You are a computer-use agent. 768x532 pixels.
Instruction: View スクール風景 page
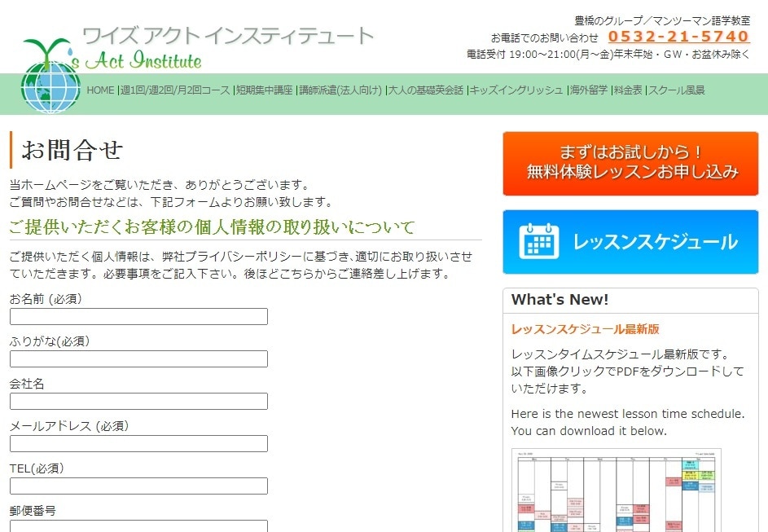point(677,90)
